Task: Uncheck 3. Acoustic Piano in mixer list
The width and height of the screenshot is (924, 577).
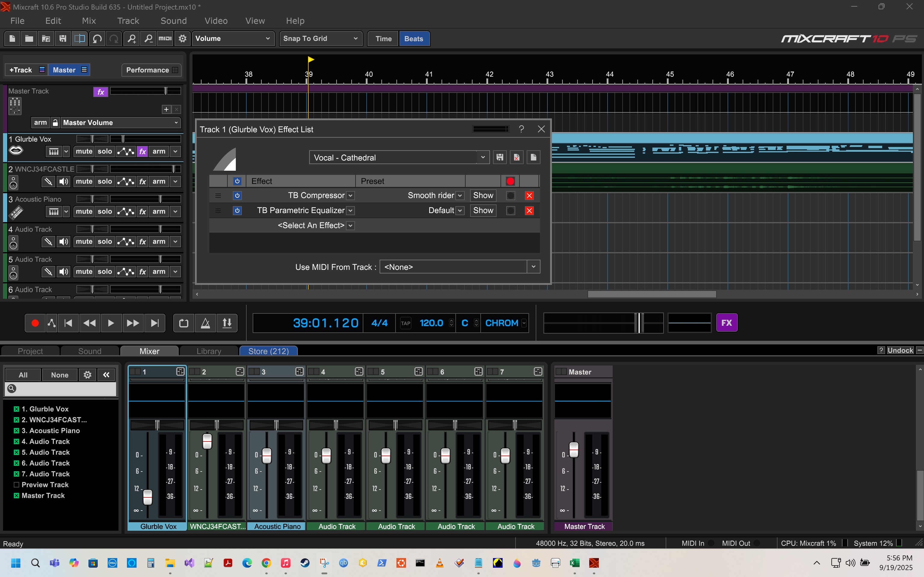Action: (17, 430)
